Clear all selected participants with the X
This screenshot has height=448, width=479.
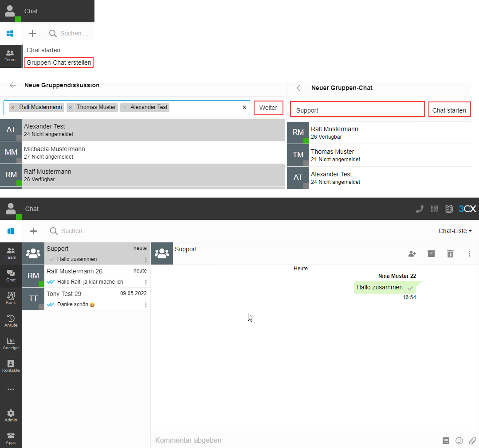pos(244,107)
